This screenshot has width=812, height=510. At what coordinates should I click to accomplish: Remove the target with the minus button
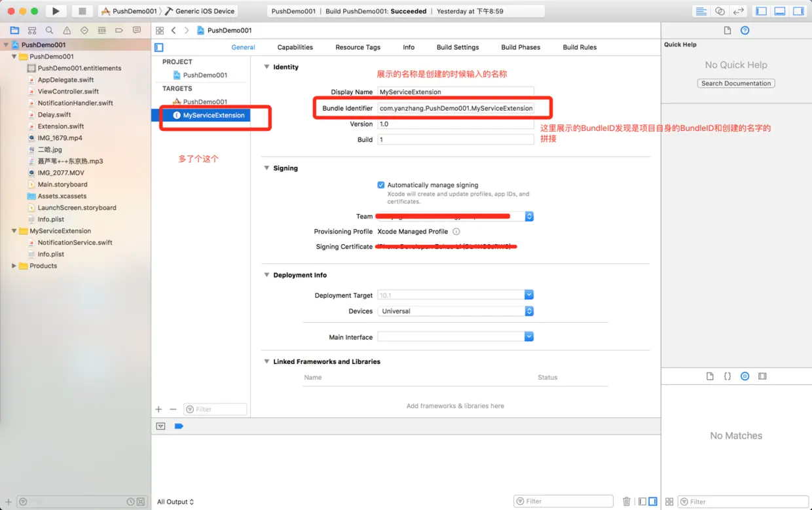click(173, 409)
